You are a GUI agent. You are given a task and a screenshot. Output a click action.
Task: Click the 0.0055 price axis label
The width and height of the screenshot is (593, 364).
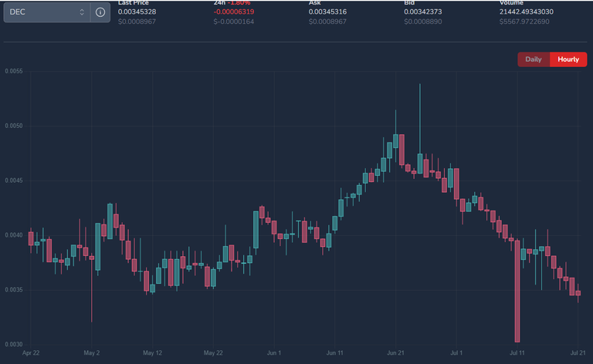tap(14, 72)
